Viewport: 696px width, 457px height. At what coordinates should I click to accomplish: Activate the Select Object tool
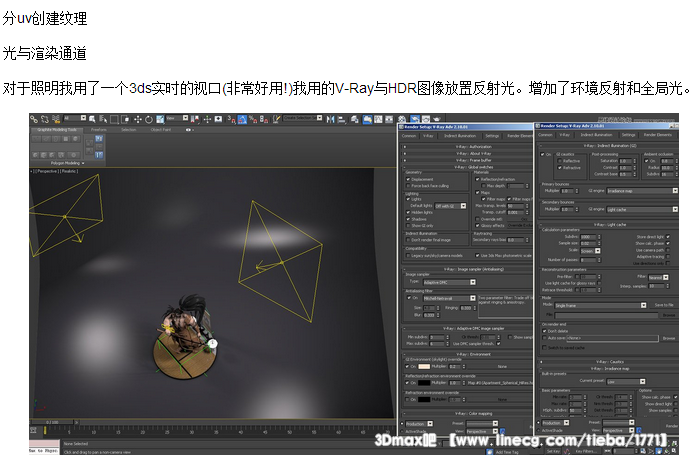pos(92,119)
